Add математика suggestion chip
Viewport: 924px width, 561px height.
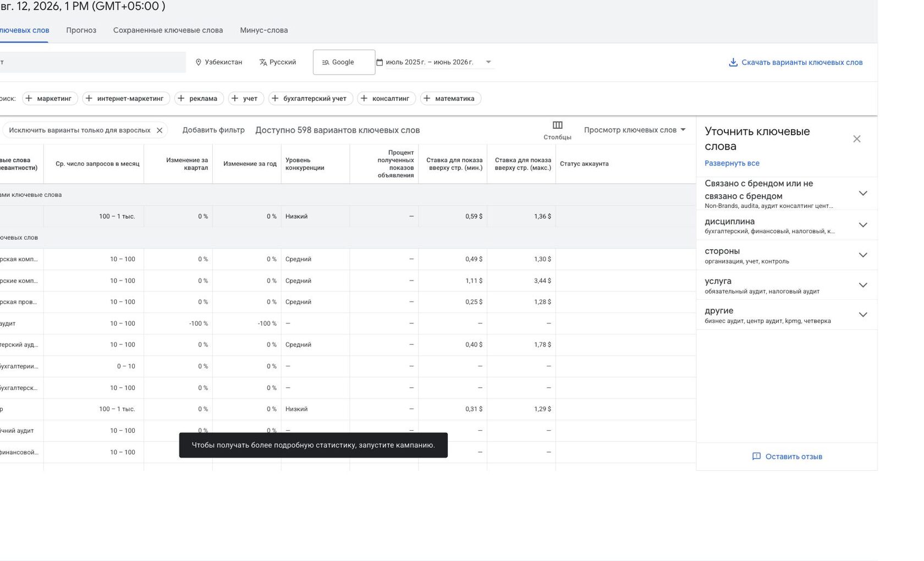450,98
